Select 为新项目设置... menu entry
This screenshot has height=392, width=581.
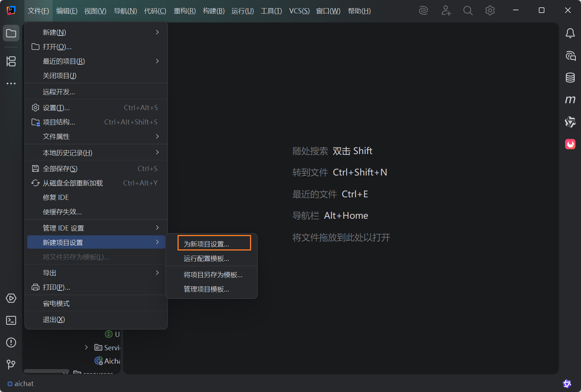[x=206, y=244]
